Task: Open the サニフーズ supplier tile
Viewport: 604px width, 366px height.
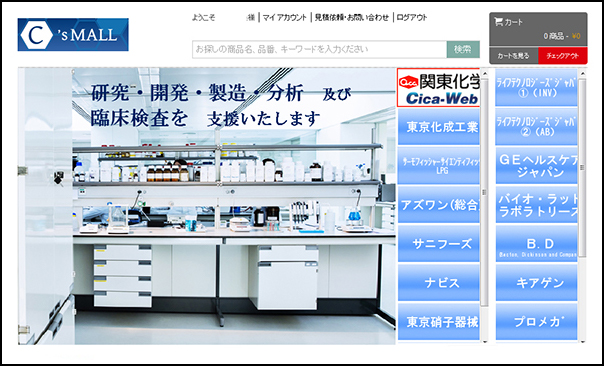Action: tap(438, 244)
